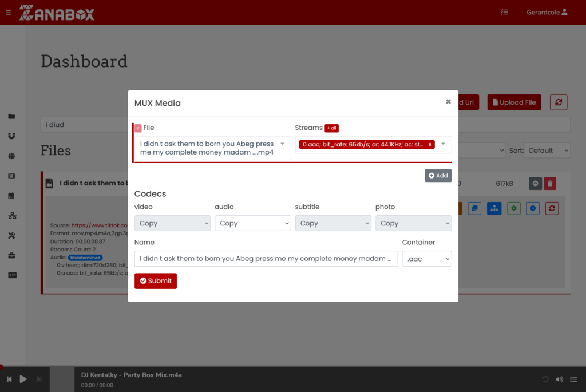The width and height of the screenshot is (586, 392).
Task: Expand the Container format dropdown
Action: pyautogui.click(x=426, y=259)
